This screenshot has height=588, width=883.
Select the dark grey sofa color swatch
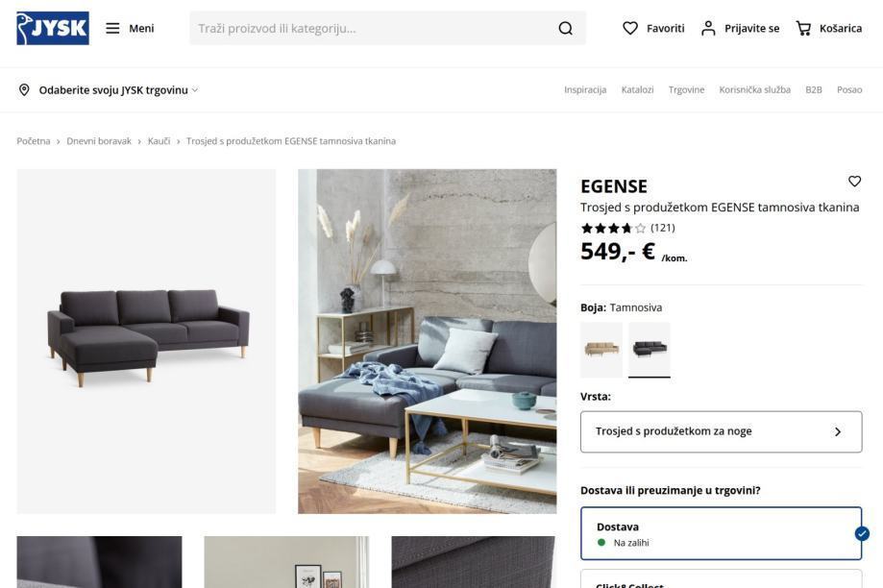tap(650, 349)
